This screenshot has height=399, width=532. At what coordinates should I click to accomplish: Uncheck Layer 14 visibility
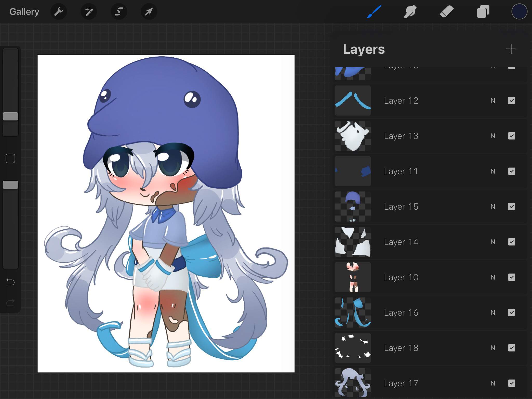coord(511,242)
